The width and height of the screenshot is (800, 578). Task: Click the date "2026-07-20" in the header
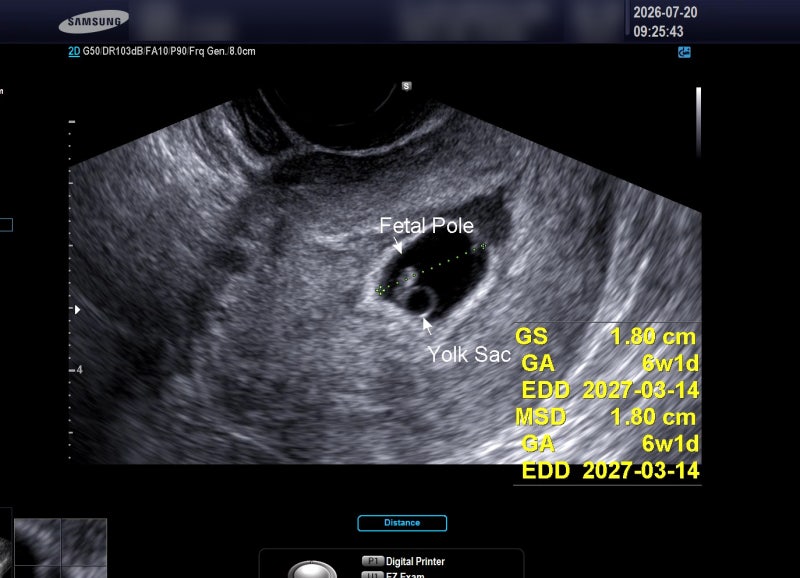[665, 12]
